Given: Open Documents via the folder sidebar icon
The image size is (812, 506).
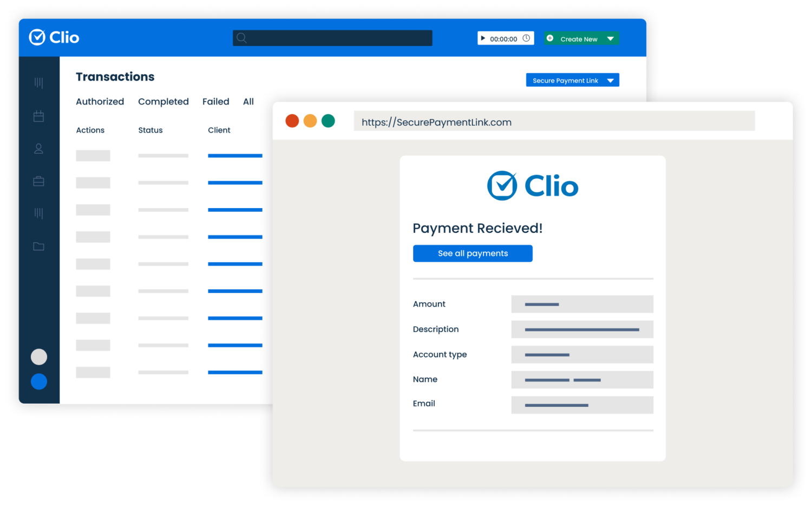Looking at the screenshot, I should click(x=38, y=246).
